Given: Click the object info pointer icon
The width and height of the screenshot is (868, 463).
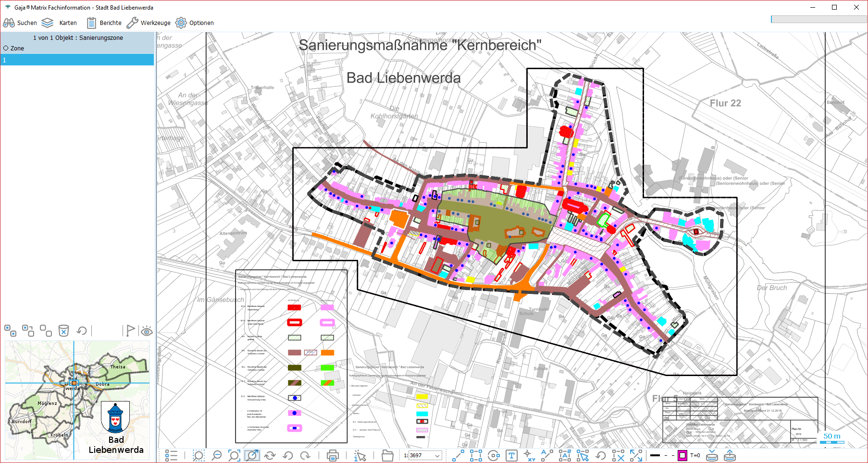Looking at the screenshot, I should click(x=360, y=455).
